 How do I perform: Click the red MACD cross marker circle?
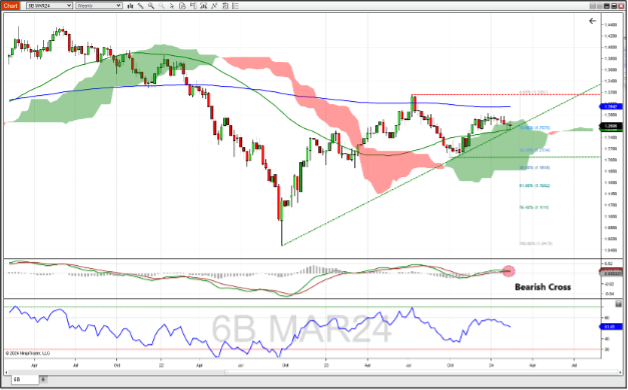tap(509, 271)
